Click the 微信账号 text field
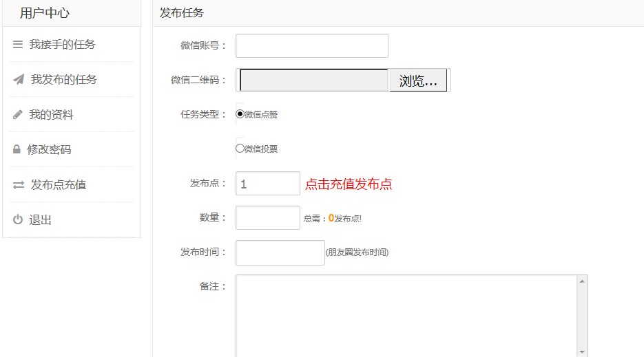644x357 pixels. pos(312,46)
